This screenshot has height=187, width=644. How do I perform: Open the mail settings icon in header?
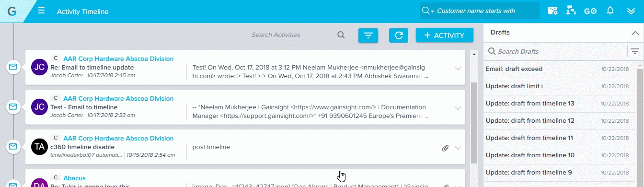pyautogui.click(x=553, y=11)
